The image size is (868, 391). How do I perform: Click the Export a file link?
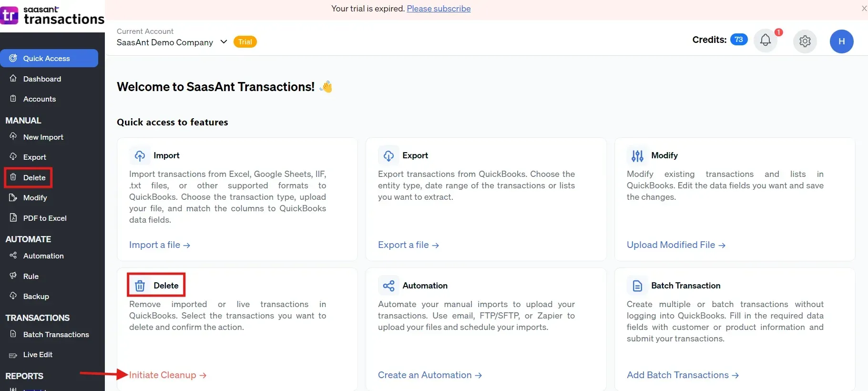(x=408, y=245)
